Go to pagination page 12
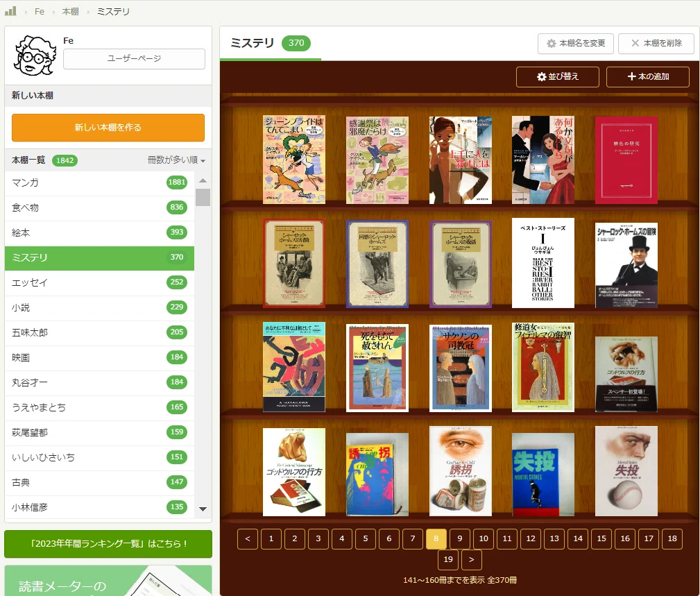The height and width of the screenshot is (596, 700). pos(531,539)
